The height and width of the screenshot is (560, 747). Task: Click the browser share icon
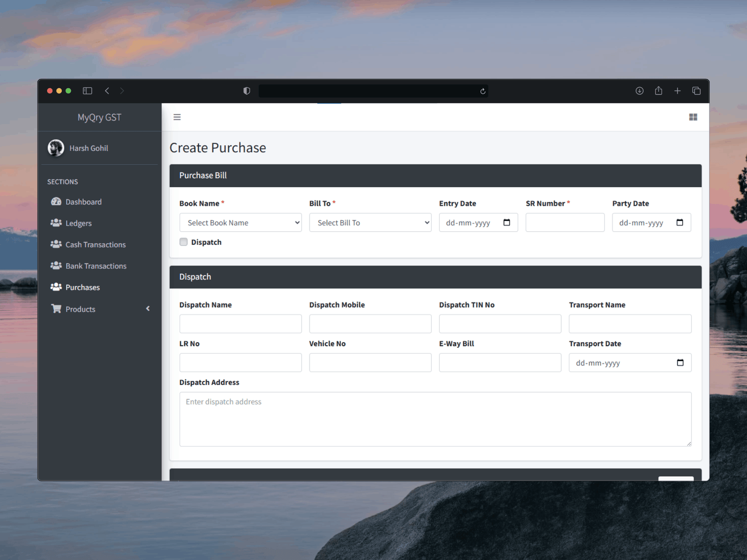click(x=658, y=91)
